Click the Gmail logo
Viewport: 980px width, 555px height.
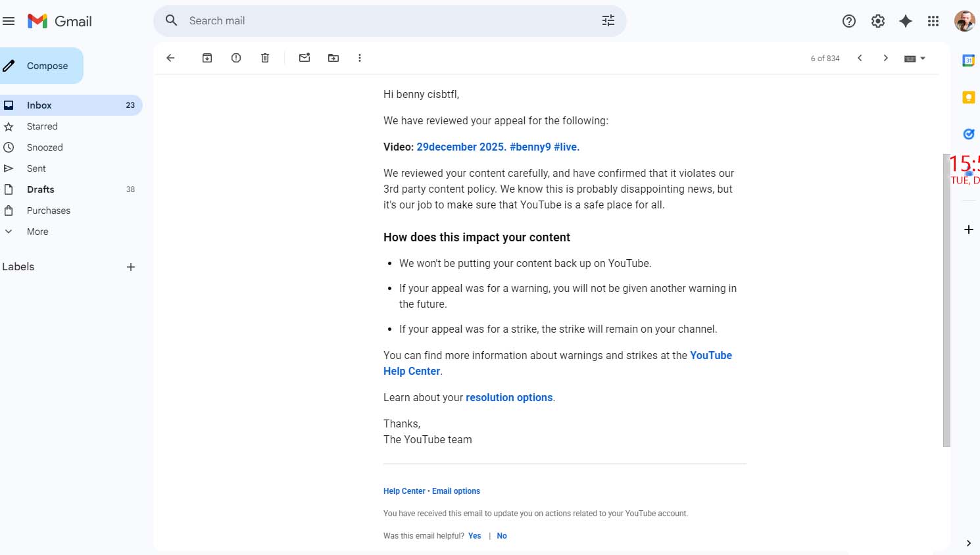coord(60,21)
